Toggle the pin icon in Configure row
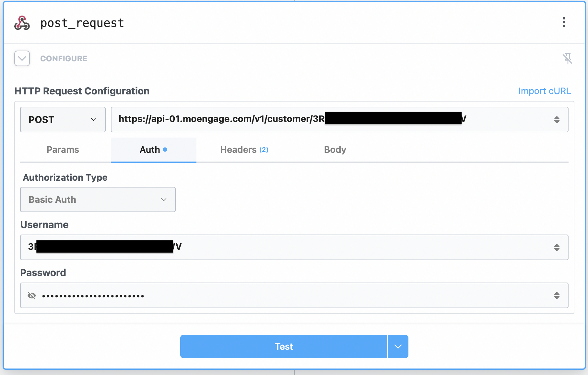The image size is (588, 375). [x=567, y=58]
